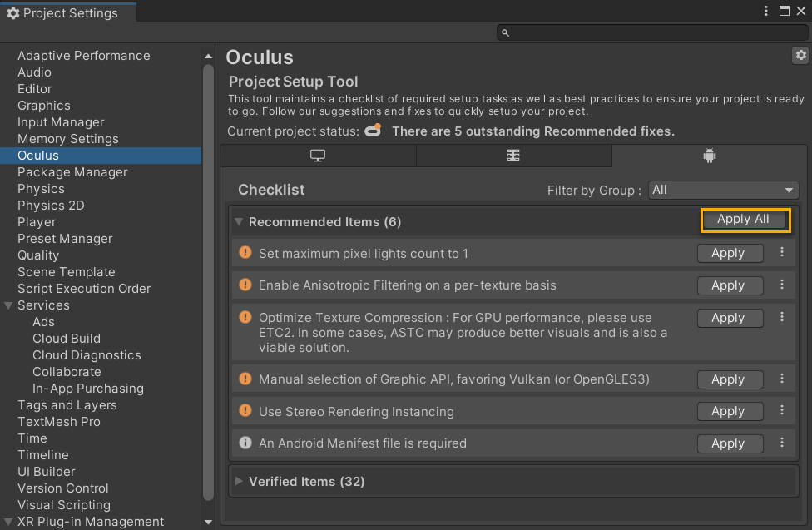Click the Project Settings gear tab icon
The image size is (812, 530).
(13, 13)
